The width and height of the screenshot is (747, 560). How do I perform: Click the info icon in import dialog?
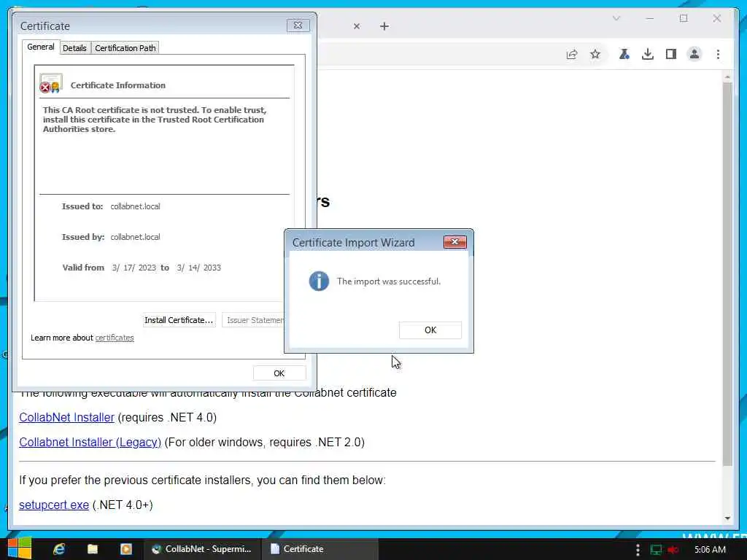click(319, 281)
